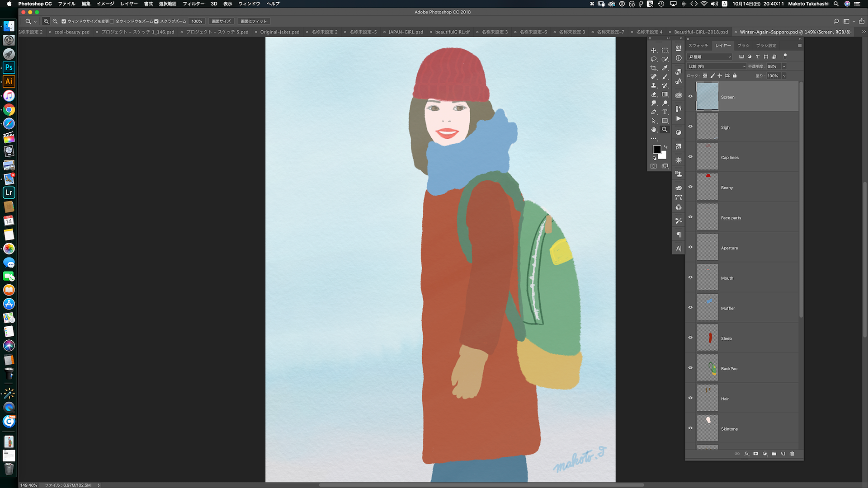This screenshot has height=488, width=868.
Task: Click the 画面にフィット button
Action: point(253,21)
